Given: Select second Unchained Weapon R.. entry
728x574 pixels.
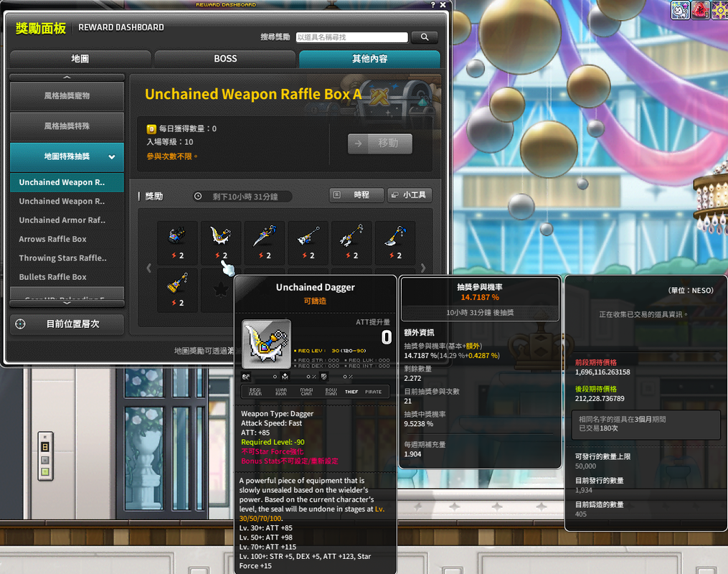Looking at the screenshot, I should pos(67,202).
